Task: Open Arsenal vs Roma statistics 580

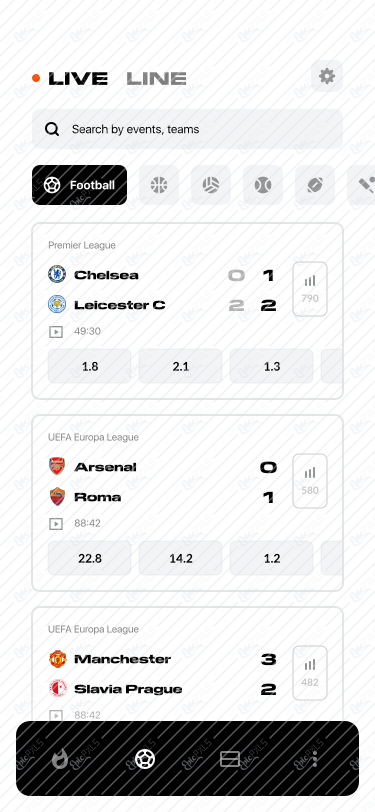Action: [310, 481]
